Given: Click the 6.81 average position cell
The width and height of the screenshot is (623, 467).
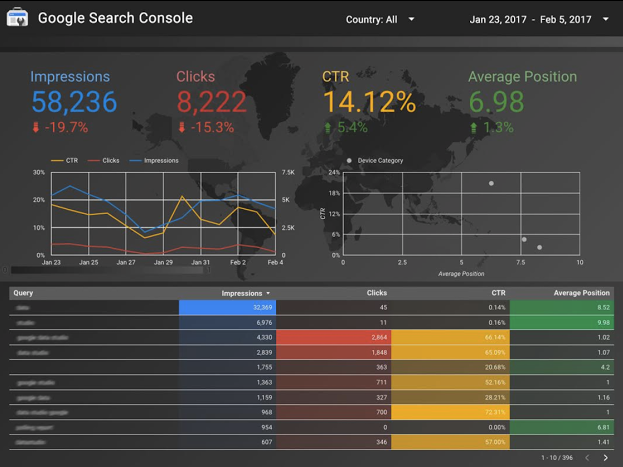Looking at the screenshot, I should [562, 427].
